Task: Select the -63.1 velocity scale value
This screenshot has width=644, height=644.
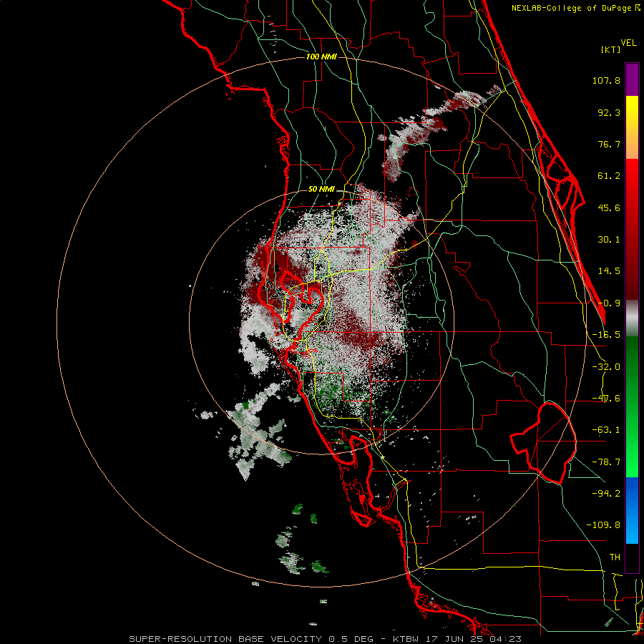Action: 606,430
